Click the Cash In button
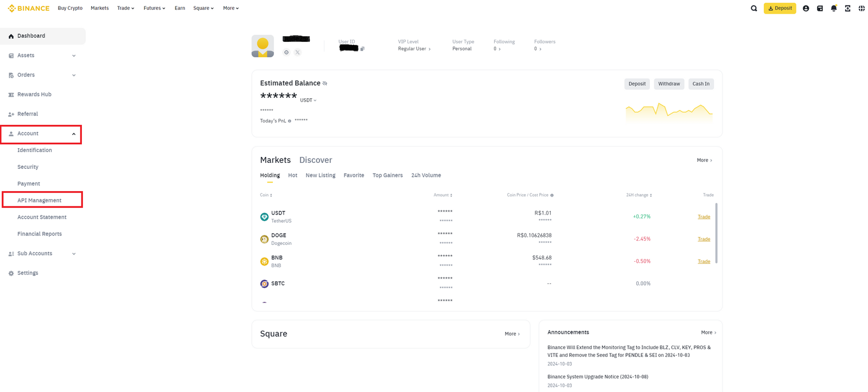 point(701,84)
